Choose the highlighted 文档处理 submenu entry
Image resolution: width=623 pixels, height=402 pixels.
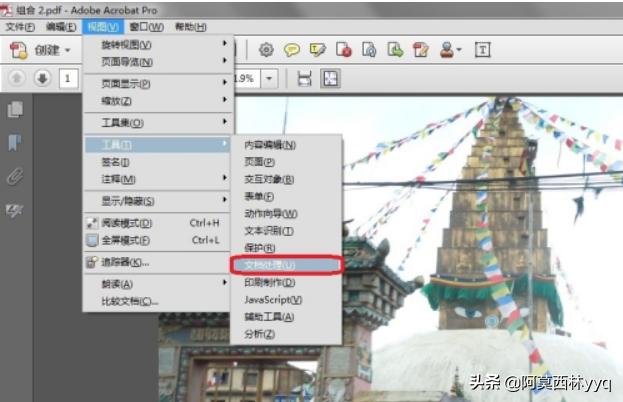click(286, 265)
